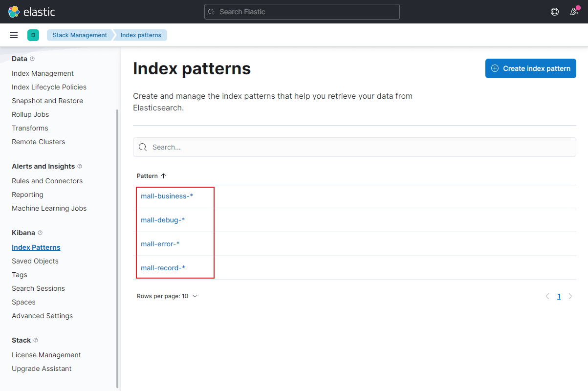Open Transforms page
The width and height of the screenshot is (588, 391).
pos(30,128)
